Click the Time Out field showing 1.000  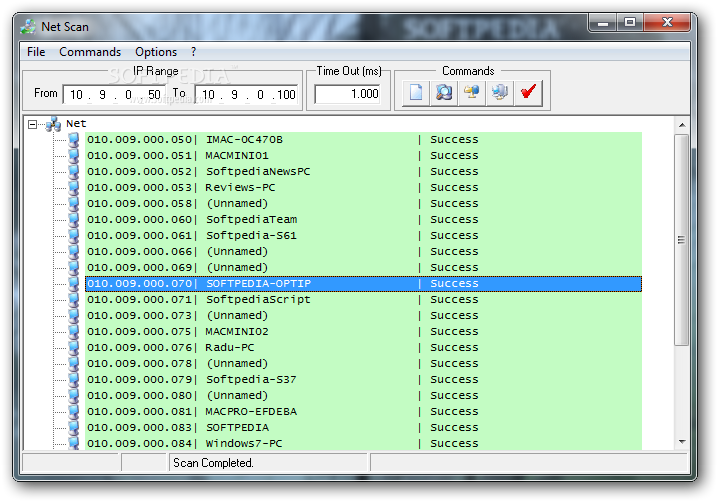(x=347, y=94)
